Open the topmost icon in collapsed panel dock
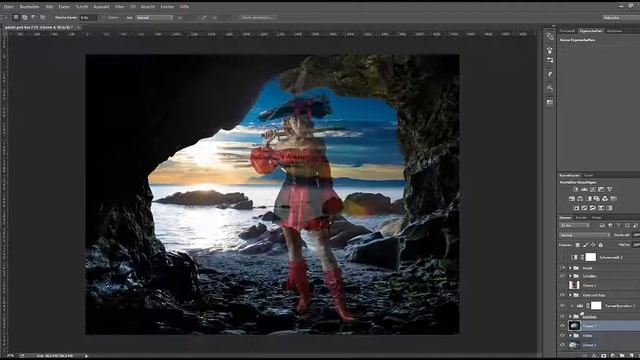Viewport: 640px width, 360px height. (550, 36)
